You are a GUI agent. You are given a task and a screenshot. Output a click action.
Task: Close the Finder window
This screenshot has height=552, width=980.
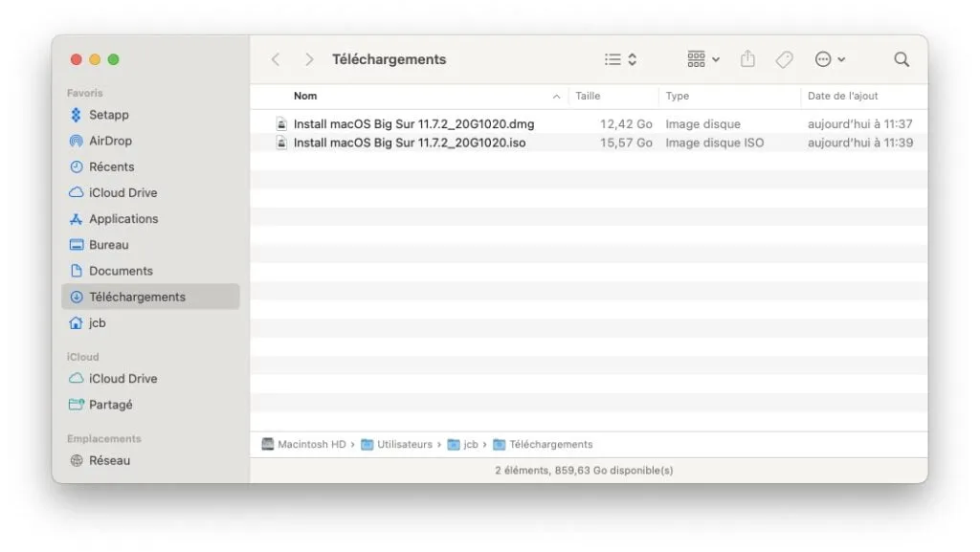click(77, 59)
